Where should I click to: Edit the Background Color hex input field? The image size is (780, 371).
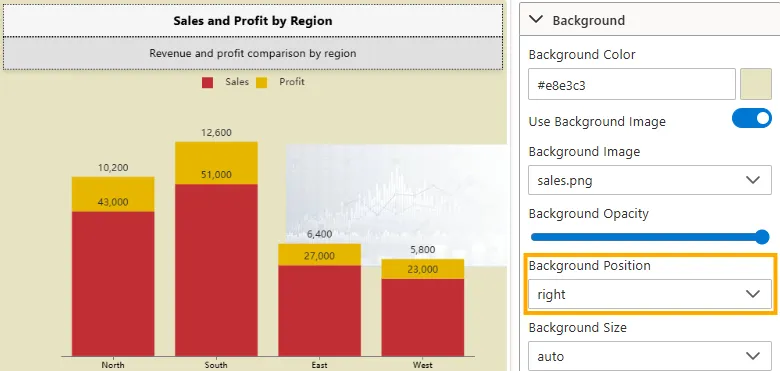pyautogui.click(x=632, y=85)
